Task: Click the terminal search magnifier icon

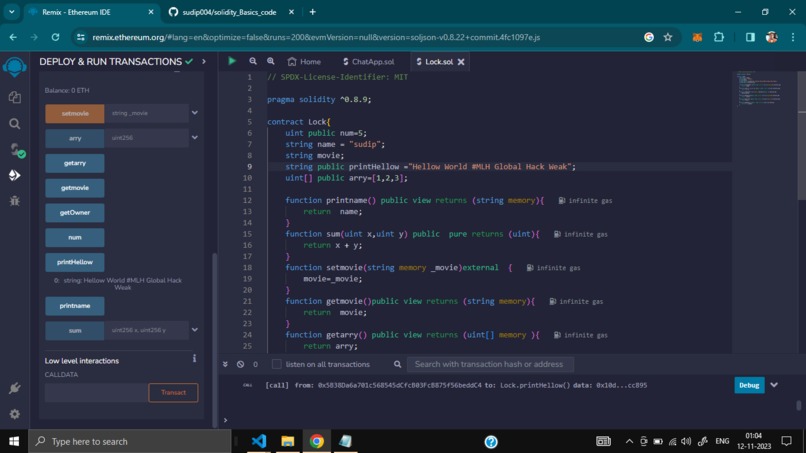Action: [x=397, y=364]
